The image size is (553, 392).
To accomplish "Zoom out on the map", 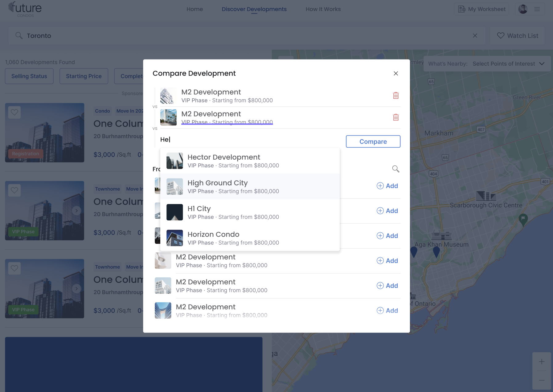I will (542, 380).
